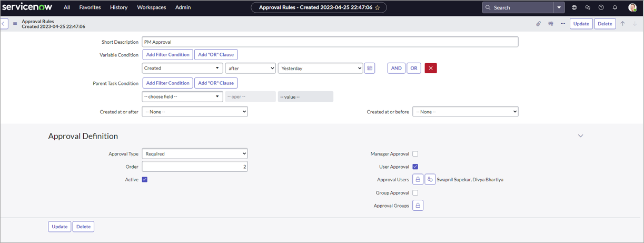Click the attachment paperclip icon

[538, 24]
